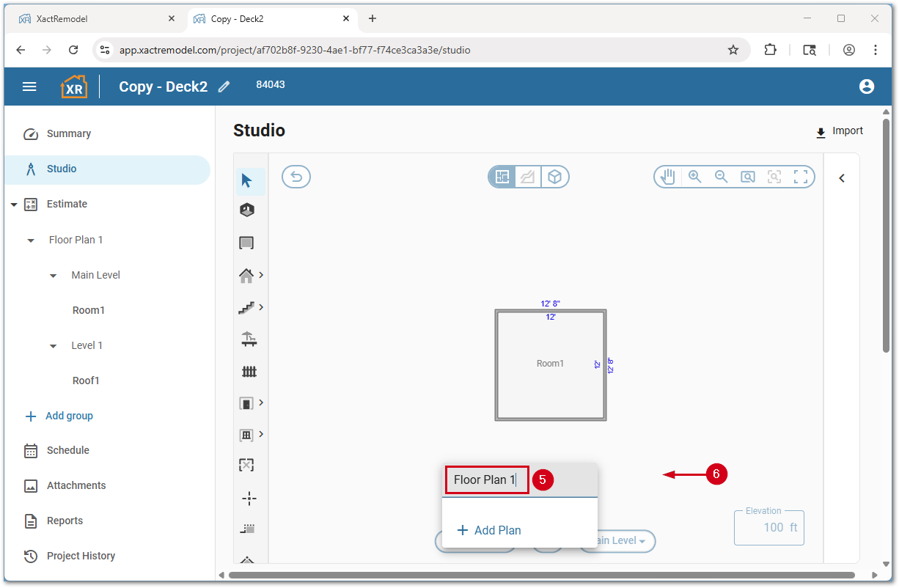Open the Summary page
The height and width of the screenshot is (588, 899).
[x=68, y=134]
